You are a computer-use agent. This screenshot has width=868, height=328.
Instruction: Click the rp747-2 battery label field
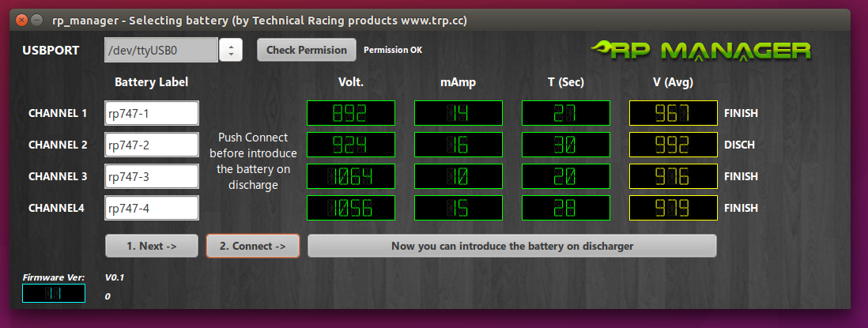coord(152,145)
